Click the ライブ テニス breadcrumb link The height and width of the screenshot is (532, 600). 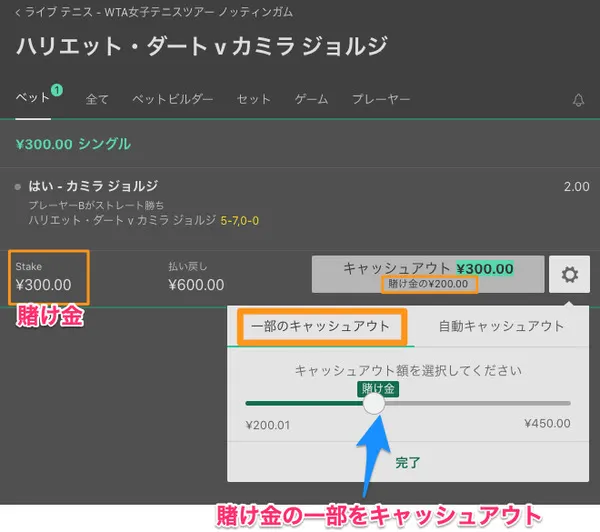58,14
